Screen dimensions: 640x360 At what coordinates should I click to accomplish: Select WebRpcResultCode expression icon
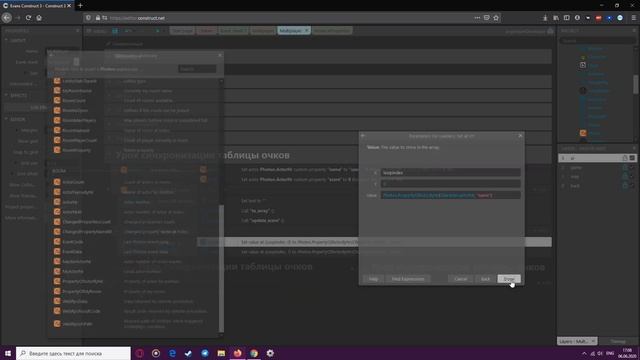tap(57, 311)
